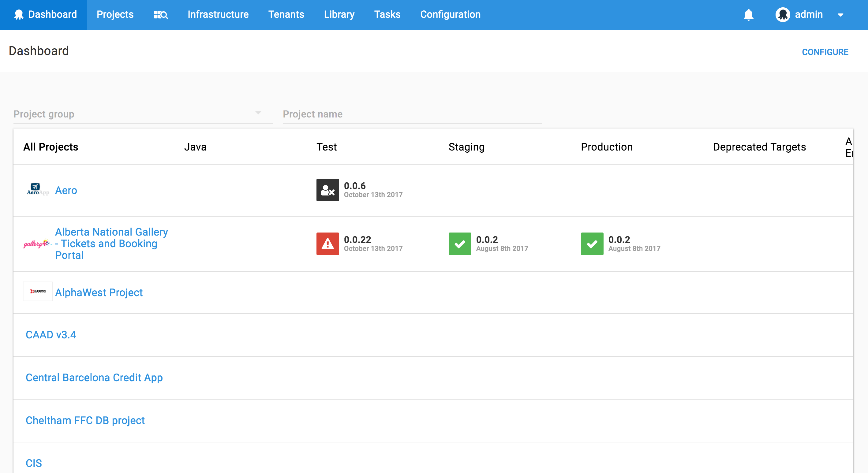
Task: Navigate to the Tasks page
Action: [387, 14]
